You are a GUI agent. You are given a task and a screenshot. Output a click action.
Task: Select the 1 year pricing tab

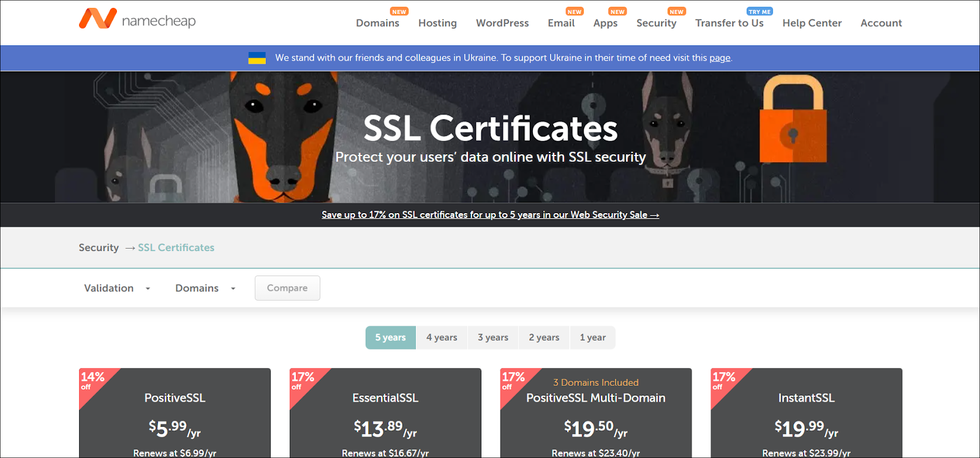pos(593,337)
